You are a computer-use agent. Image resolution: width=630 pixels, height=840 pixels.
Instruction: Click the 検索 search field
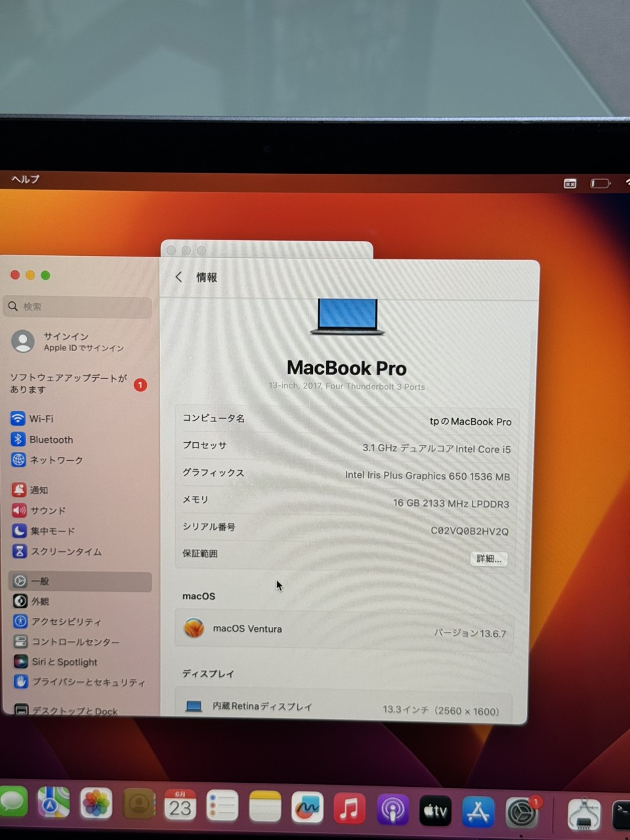pos(79,306)
